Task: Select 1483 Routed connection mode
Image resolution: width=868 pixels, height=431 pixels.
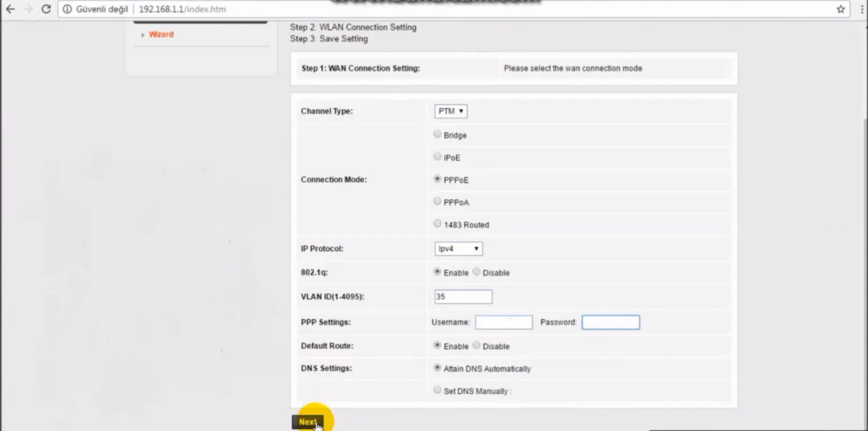Action: click(437, 224)
